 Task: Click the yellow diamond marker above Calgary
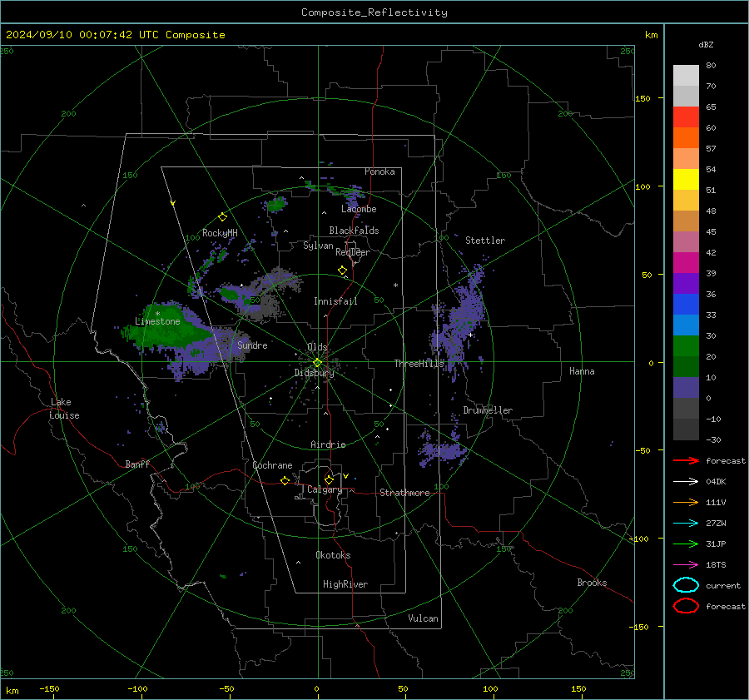[x=329, y=479]
